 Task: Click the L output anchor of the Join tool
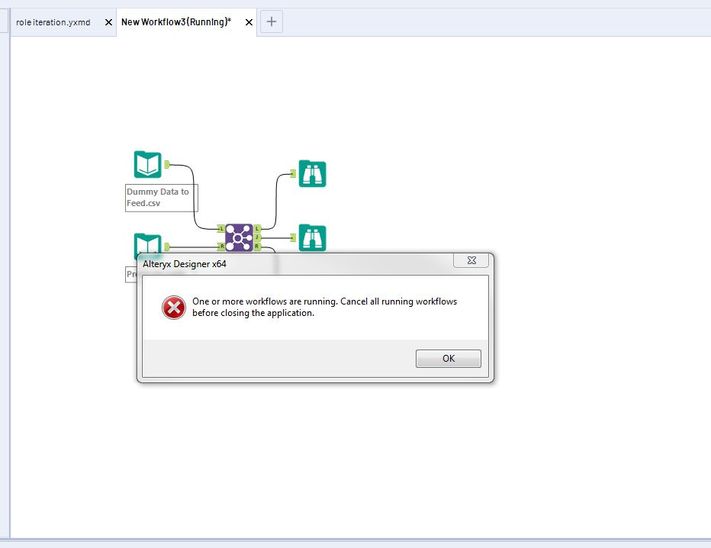coord(258,228)
